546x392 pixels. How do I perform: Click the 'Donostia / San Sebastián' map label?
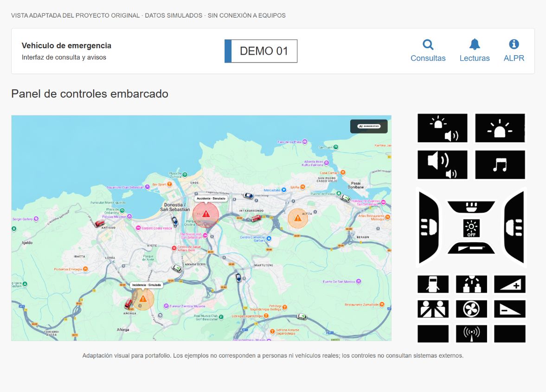[175, 207]
